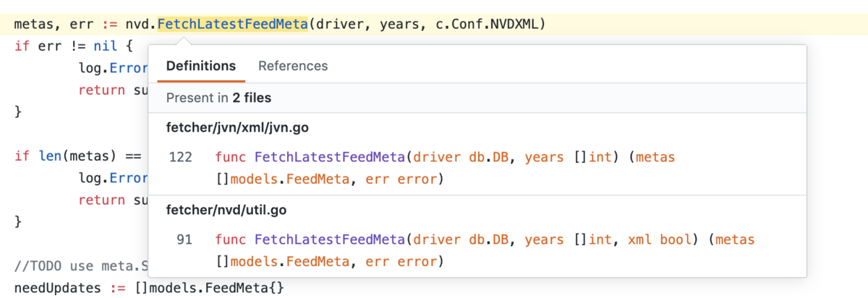This screenshot has width=868, height=298.
Task: Click the //TODO comment line
Action: coord(80,267)
